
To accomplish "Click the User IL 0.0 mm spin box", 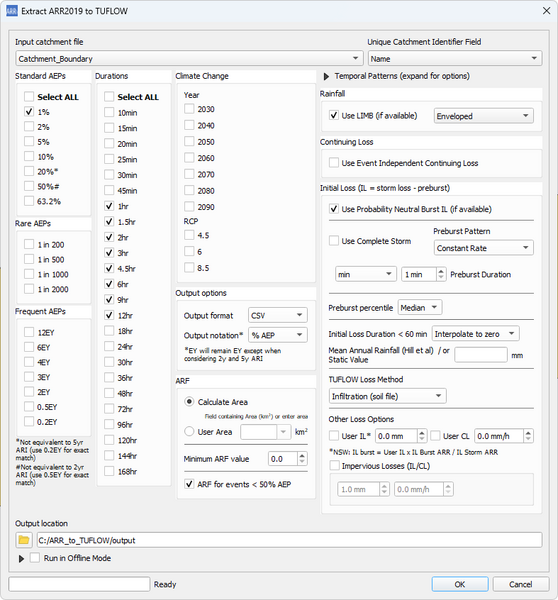I will point(400,435).
